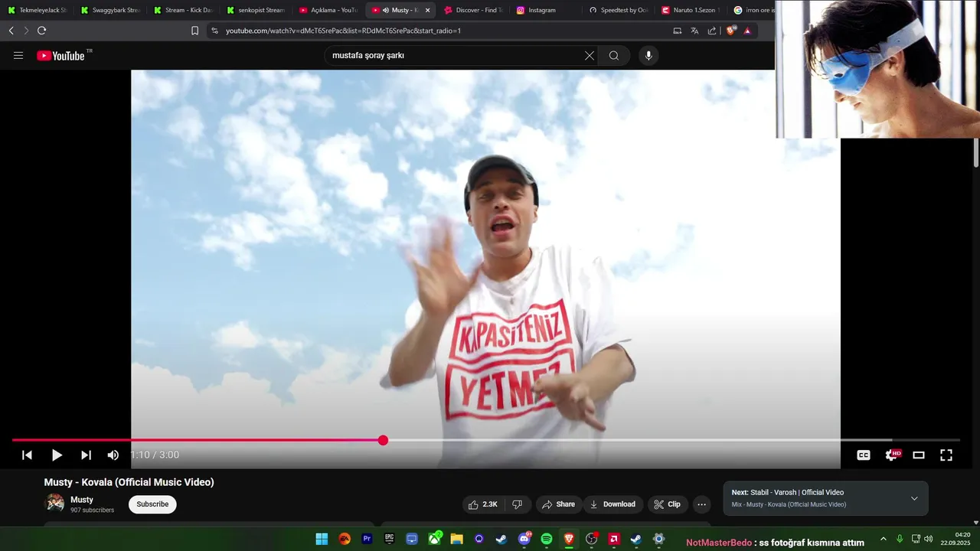Translate this page icon
The width and height of the screenshot is (980, 551).
(x=694, y=31)
